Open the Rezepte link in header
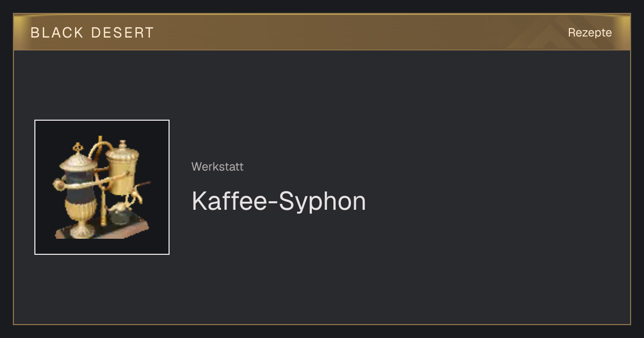 pos(590,32)
